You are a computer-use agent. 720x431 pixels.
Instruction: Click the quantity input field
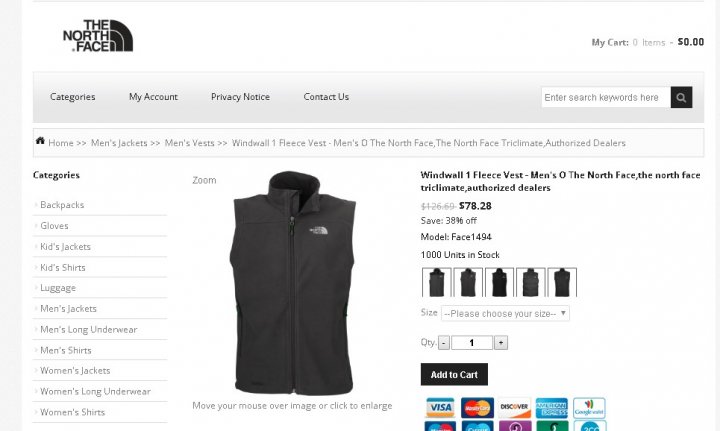tap(472, 343)
